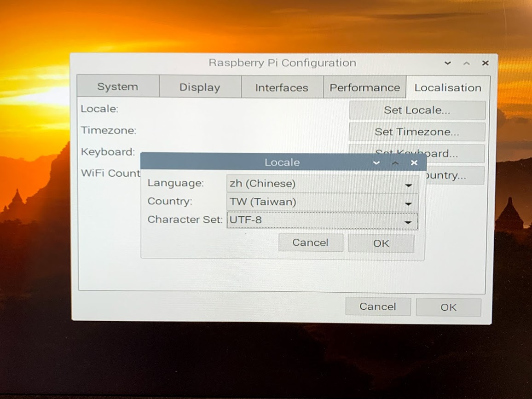Cancel the Locale dialog
The image size is (532, 399).
coord(311,243)
